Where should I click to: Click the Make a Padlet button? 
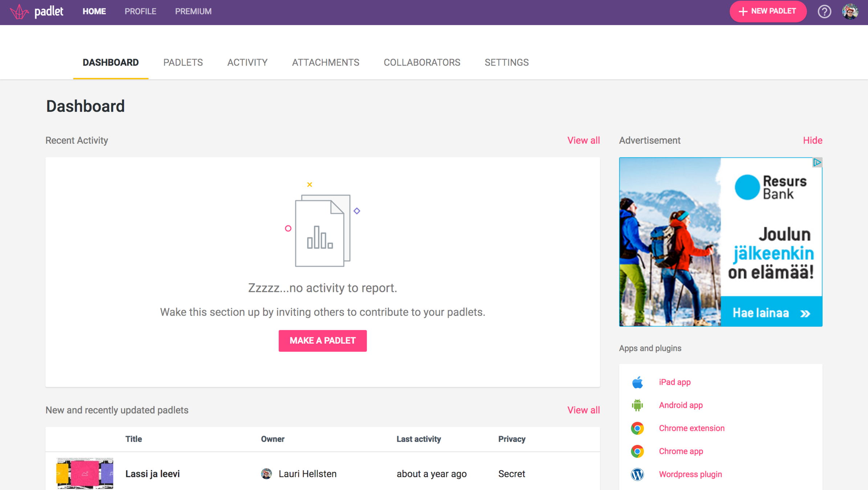click(323, 340)
